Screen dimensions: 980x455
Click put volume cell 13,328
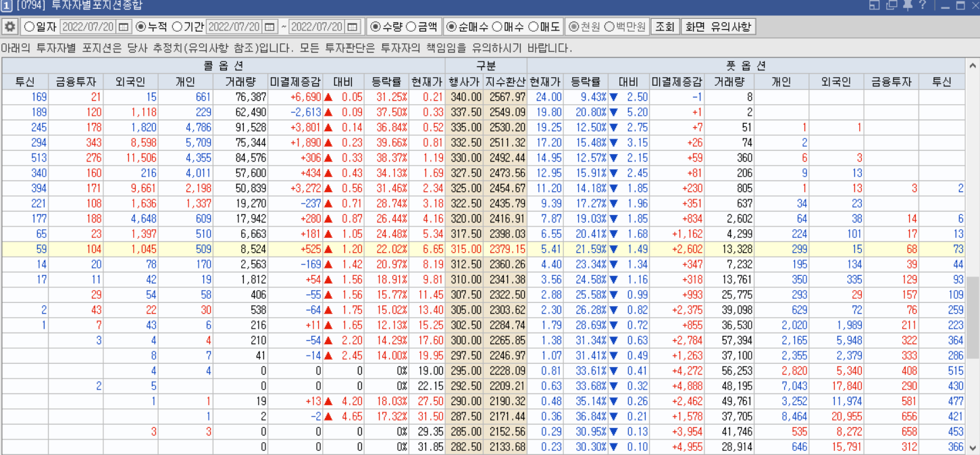coord(729,249)
